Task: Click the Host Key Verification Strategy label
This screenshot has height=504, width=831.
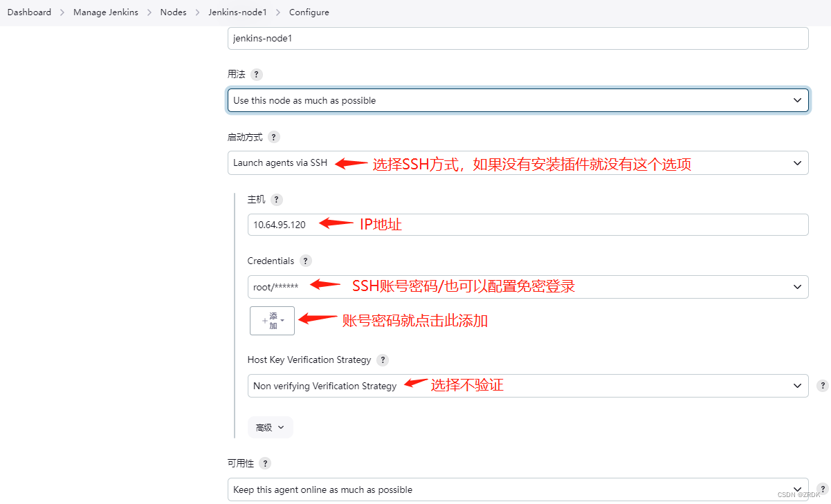Action: (x=309, y=360)
